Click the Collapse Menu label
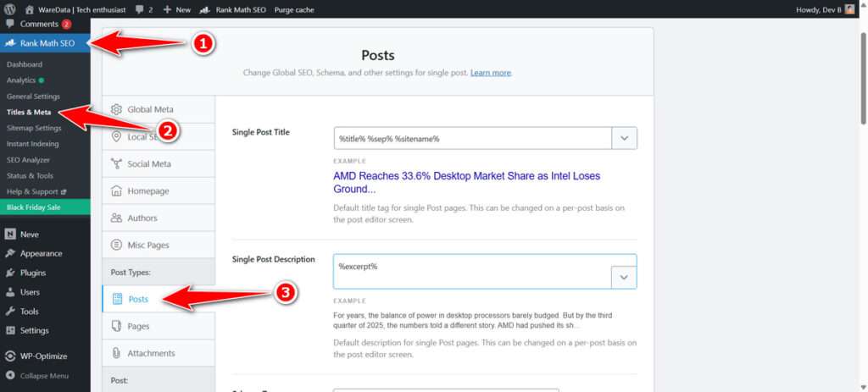This screenshot has height=392, width=868. (x=44, y=375)
